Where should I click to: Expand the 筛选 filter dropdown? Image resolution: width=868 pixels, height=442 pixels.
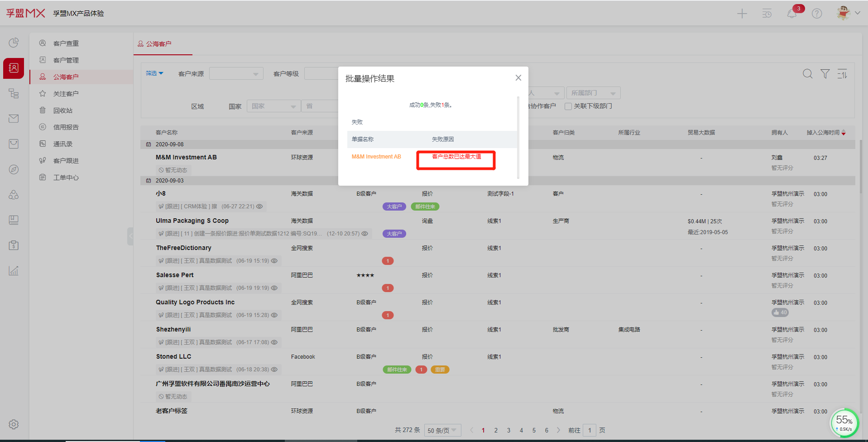pyautogui.click(x=154, y=73)
